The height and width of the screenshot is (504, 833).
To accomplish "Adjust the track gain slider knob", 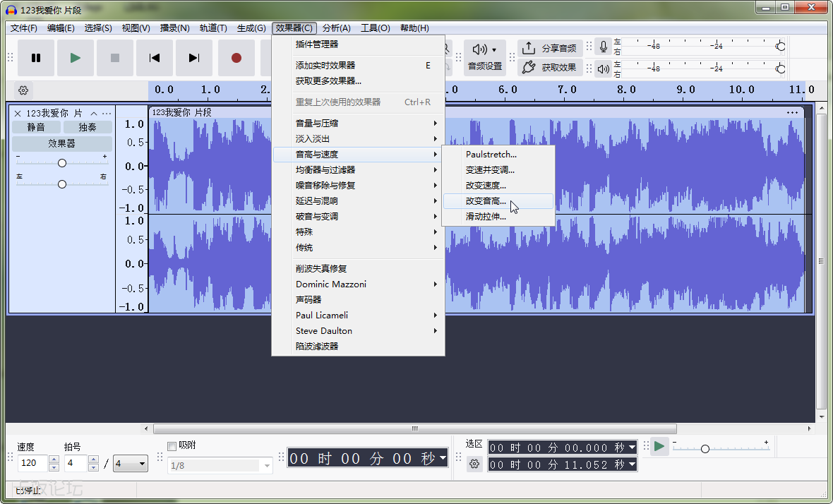I will [62, 163].
